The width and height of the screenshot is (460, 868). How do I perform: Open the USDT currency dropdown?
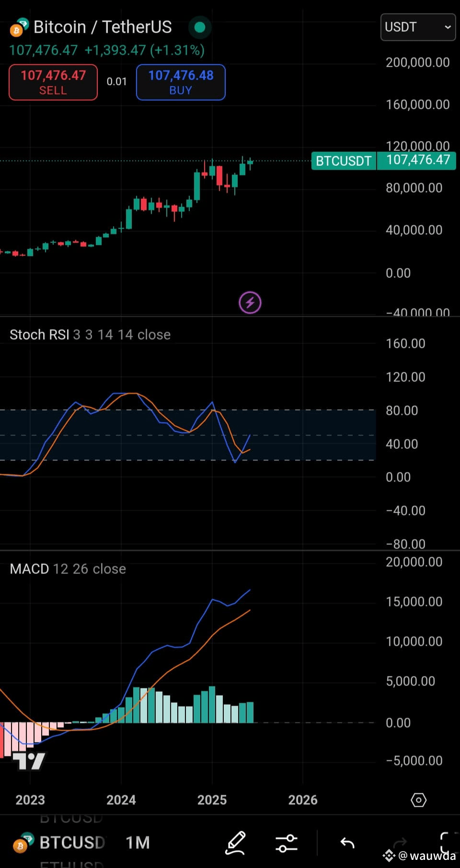(x=418, y=27)
